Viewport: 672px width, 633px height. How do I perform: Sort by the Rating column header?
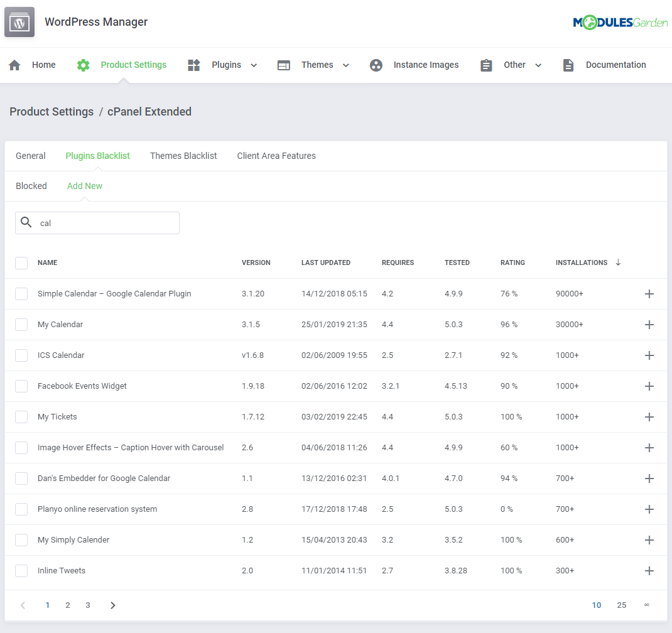coord(512,262)
